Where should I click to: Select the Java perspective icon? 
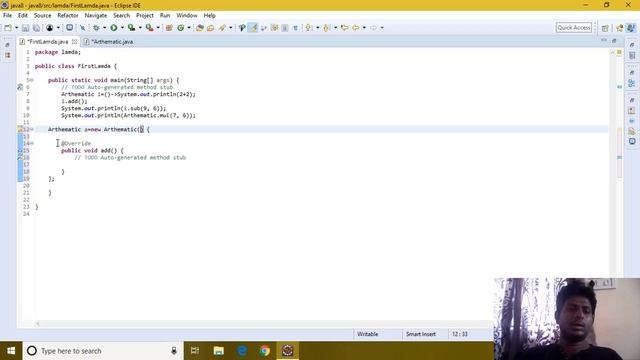(631, 28)
